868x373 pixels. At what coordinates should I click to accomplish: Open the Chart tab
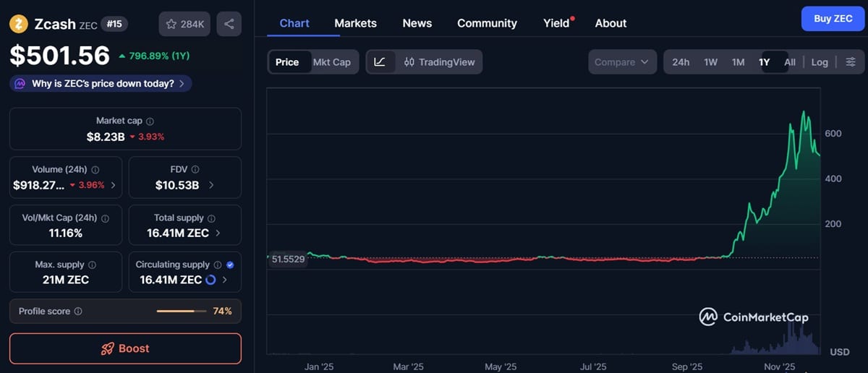click(x=294, y=23)
